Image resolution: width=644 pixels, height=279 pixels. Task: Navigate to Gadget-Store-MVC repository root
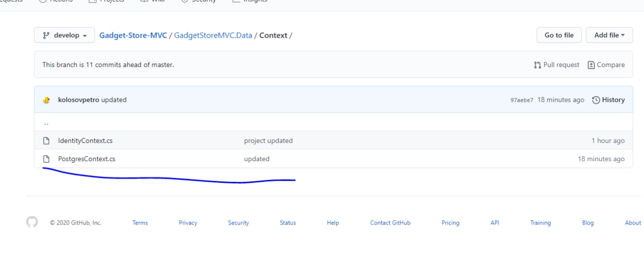(x=133, y=35)
